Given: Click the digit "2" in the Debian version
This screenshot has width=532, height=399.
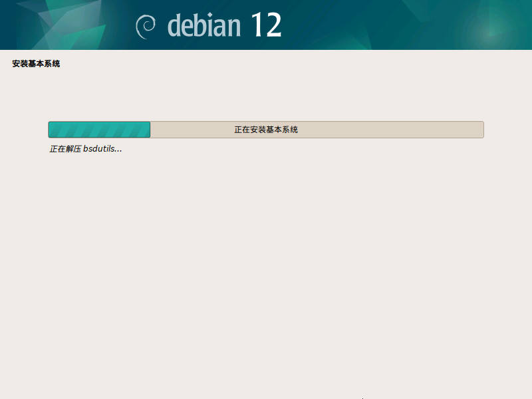Looking at the screenshot, I should [x=273, y=25].
